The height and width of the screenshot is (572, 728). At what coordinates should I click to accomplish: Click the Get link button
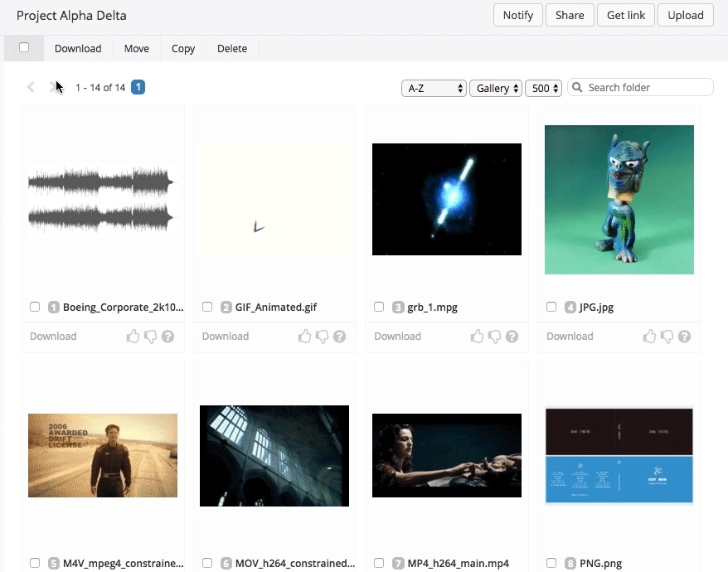pos(626,15)
